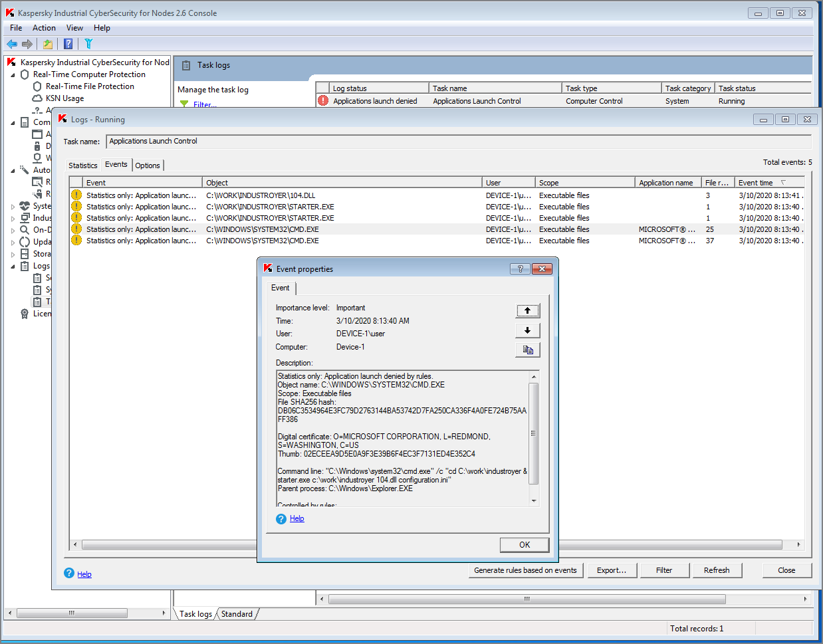Click Generate rules based on events
Image resolution: width=823 pixels, height=644 pixels.
pyautogui.click(x=525, y=570)
